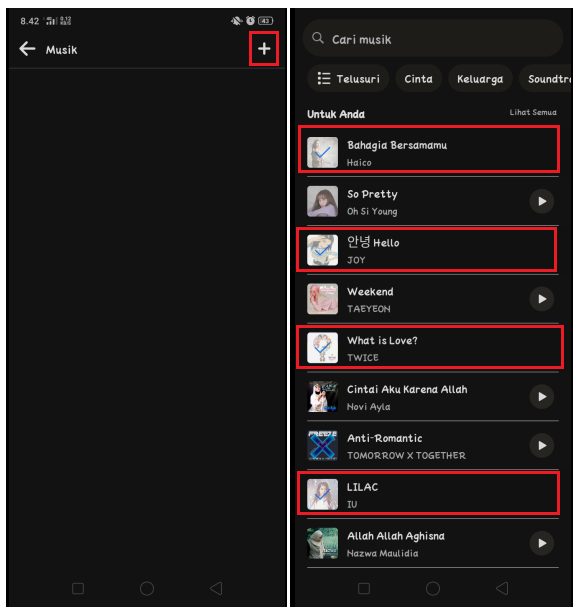Tap the Anti-Romantic album thumbnail

322,445
